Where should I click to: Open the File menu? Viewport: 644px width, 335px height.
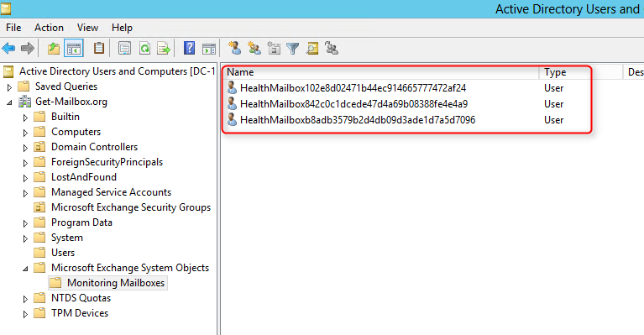(13, 28)
